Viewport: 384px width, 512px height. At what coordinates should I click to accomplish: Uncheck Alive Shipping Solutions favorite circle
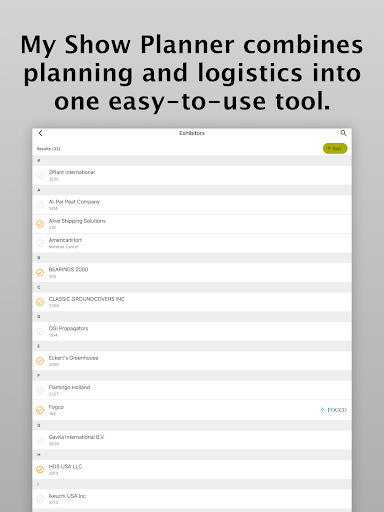[x=40, y=224]
